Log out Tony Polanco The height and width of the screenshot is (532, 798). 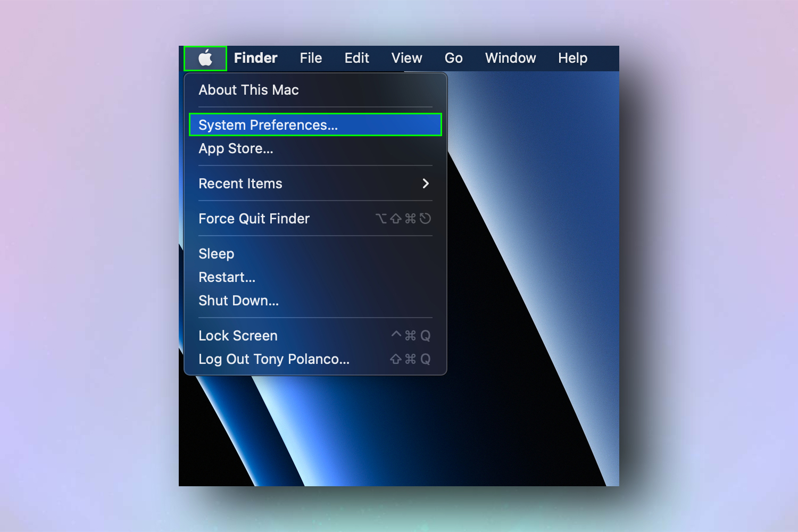pyautogui.click(x=274, y=359)
